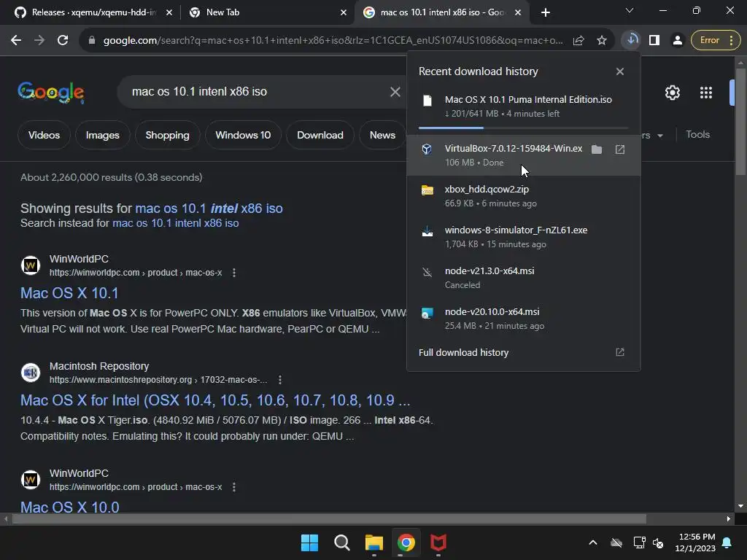This screenshot has height=560, width=747.
Task: Reload the current page
Action: coord(63,41)
